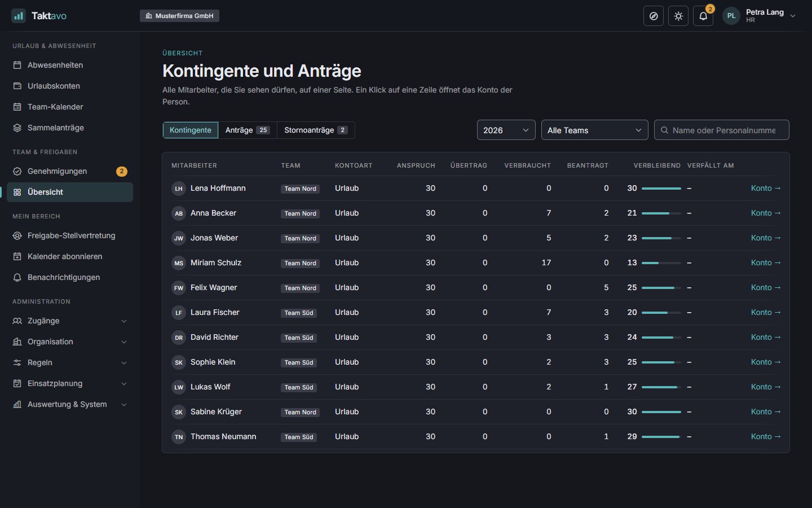Click the Sammelanträge layers icon
812x508 pixels.
17,128
